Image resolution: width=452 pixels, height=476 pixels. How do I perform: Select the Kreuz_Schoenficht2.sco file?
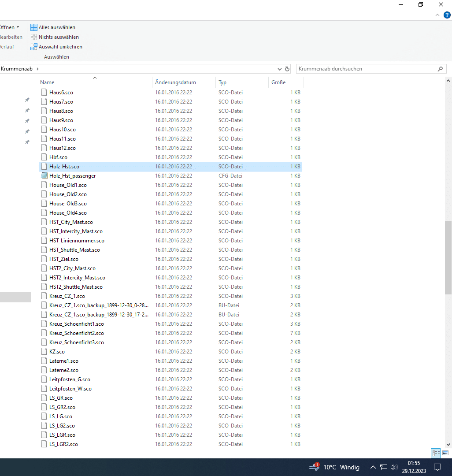(x=76, y=333)
